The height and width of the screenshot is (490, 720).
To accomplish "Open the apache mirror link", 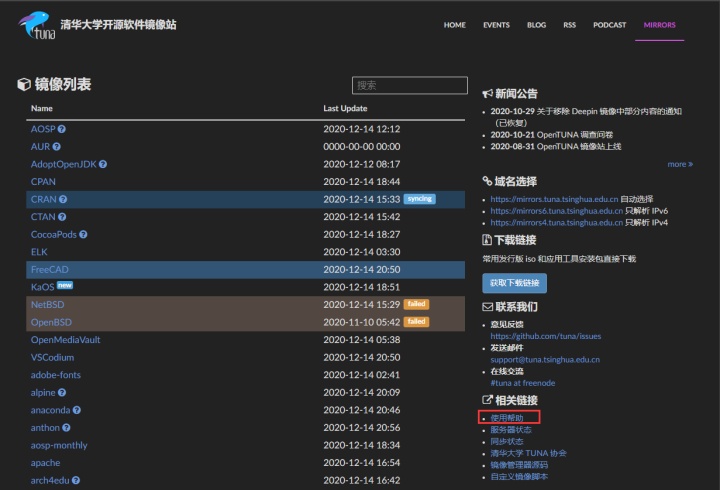I will [x=45, y=463].
